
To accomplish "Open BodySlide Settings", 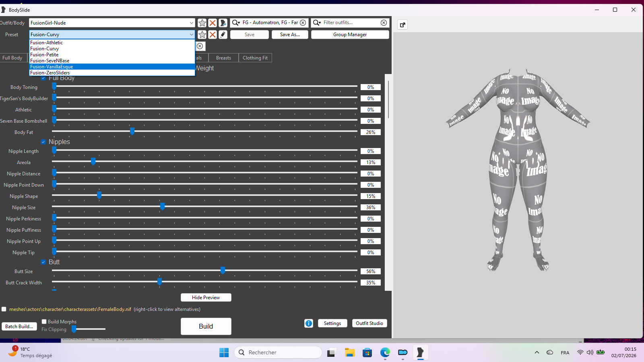I will click(x=332, y=323).
